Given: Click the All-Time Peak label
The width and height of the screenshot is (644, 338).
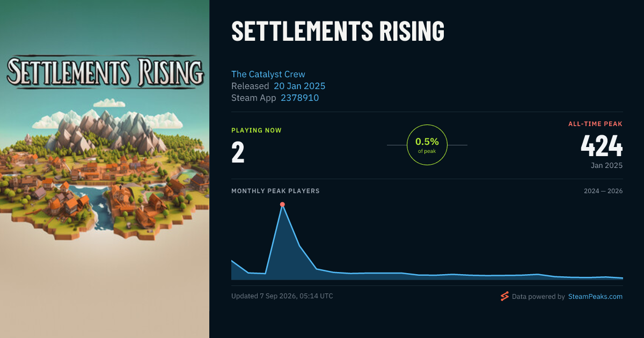Looking at the screenshot, I should tap(596, 124).
